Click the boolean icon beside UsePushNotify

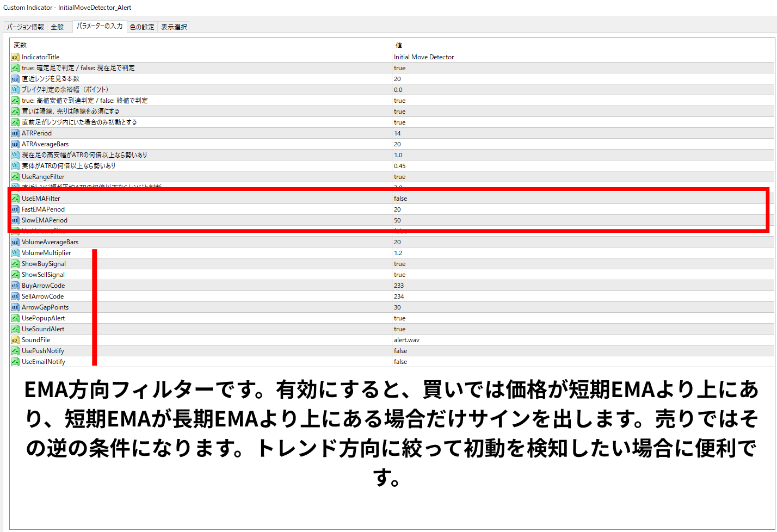(x=15, y=351)
